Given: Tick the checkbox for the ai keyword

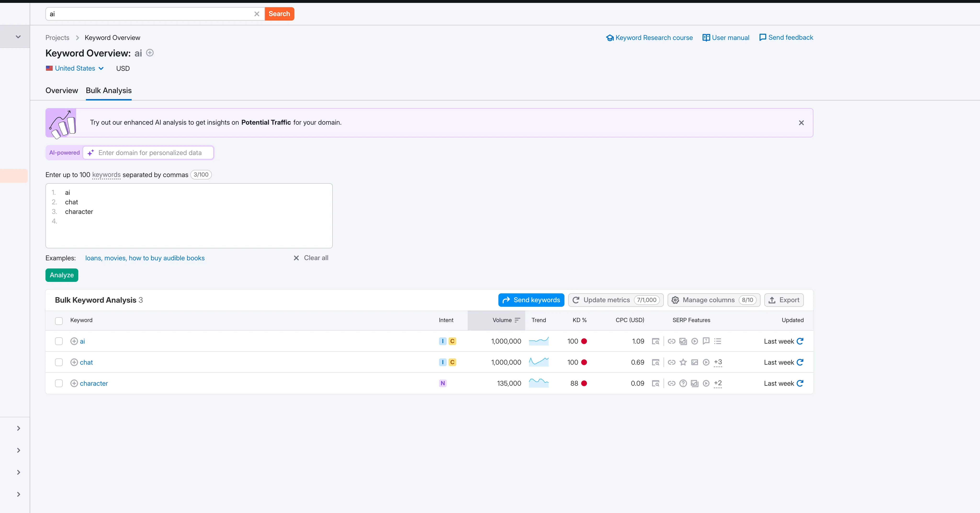Looking at the screenshot, I should 59,341.
